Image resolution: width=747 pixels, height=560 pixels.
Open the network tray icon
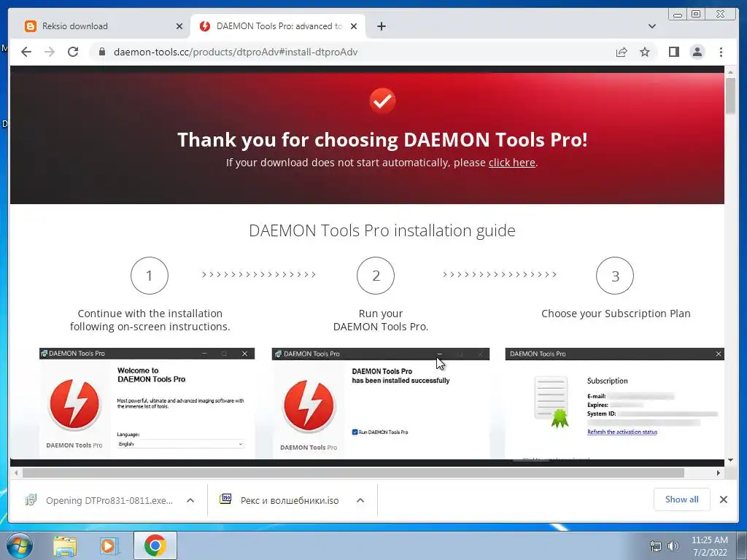656,545
